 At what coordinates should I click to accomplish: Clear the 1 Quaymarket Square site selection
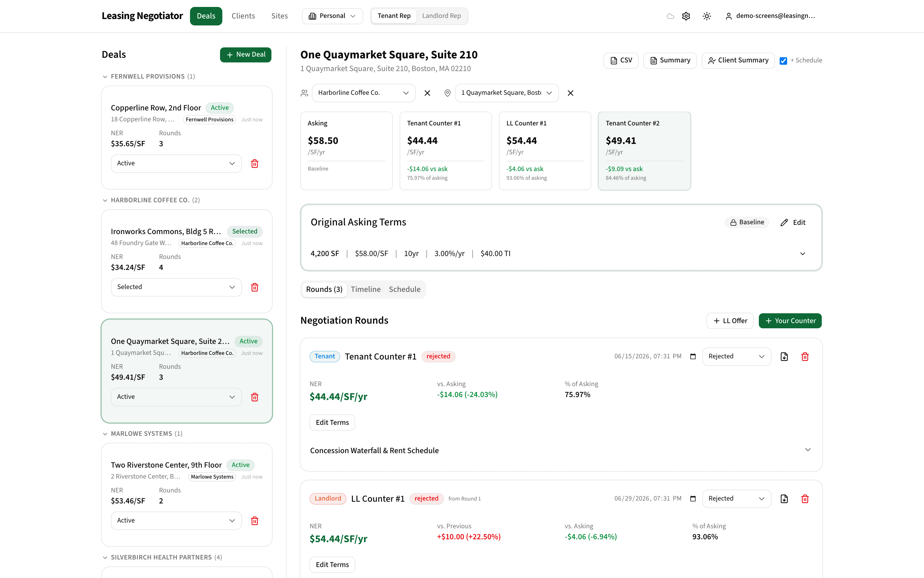pyautogui.click(x=571, y=93)
